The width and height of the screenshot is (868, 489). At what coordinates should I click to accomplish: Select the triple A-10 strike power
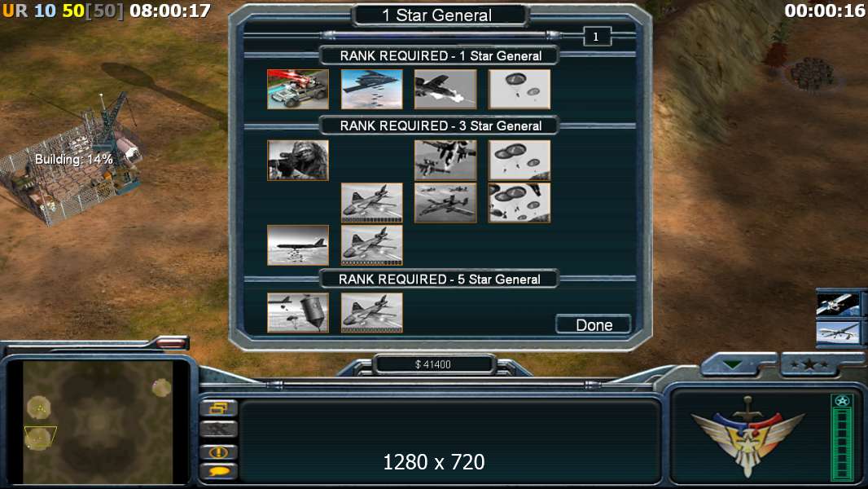pos(445,203)
